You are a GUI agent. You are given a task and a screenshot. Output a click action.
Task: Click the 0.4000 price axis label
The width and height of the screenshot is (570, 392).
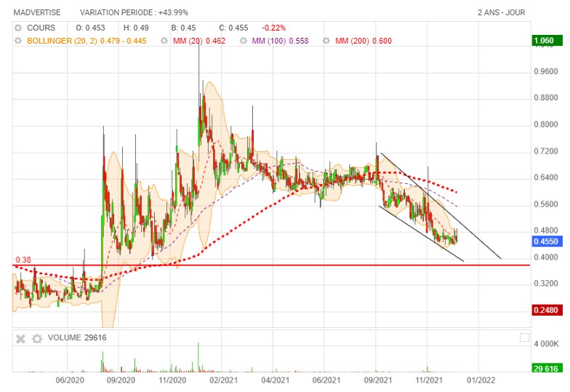point(545,257)
